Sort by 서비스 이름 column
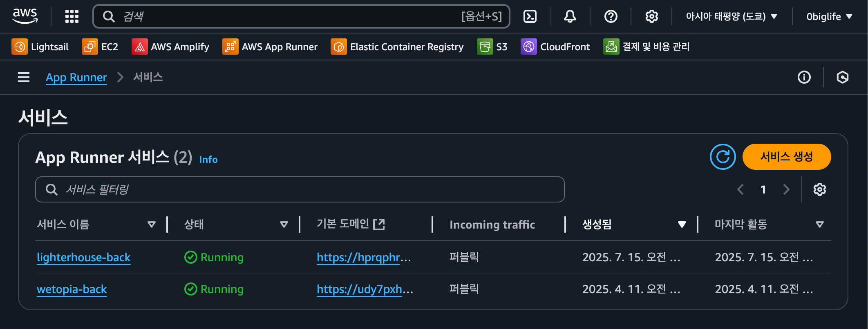The width and height of the screenshot is (868, 329). coord(152,225)
